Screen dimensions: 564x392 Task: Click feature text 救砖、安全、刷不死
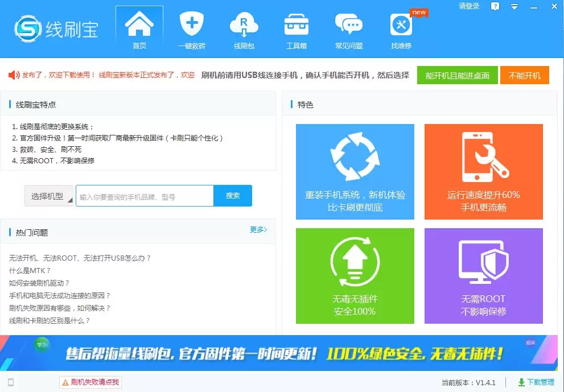click(47, 149)
